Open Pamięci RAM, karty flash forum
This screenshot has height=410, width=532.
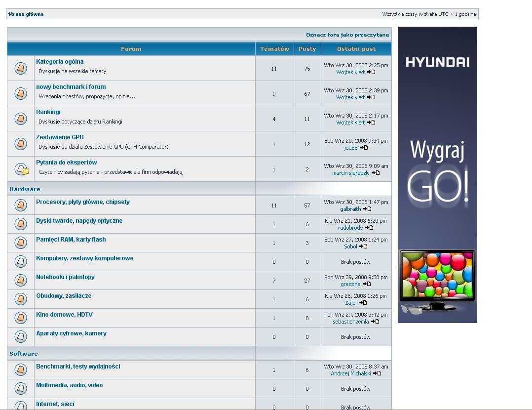71,239
